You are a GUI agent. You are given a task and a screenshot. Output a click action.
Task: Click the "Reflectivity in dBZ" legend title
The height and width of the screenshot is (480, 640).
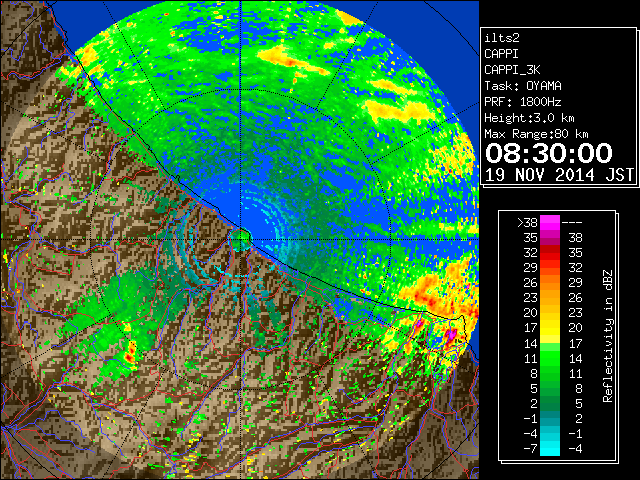pyautogui.click(x=608, y=336)
